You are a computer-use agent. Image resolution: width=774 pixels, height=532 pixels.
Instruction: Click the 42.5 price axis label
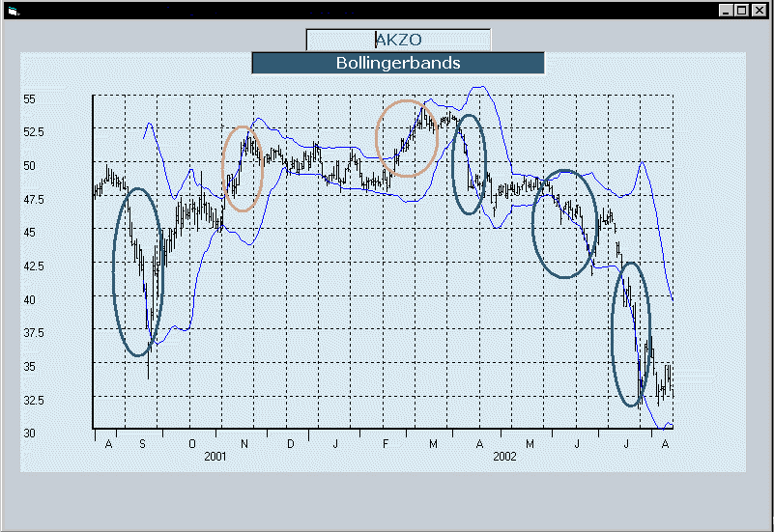[34, 266]
